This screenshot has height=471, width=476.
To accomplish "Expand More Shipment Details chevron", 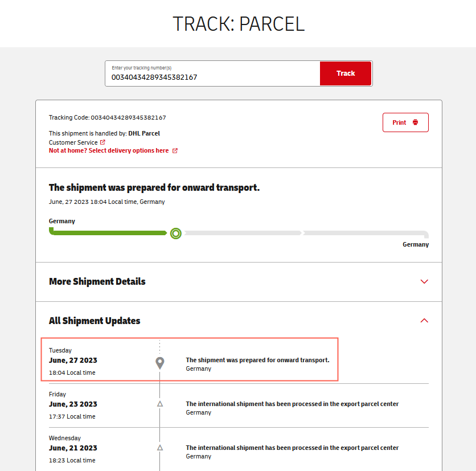I will click(424, 281).
